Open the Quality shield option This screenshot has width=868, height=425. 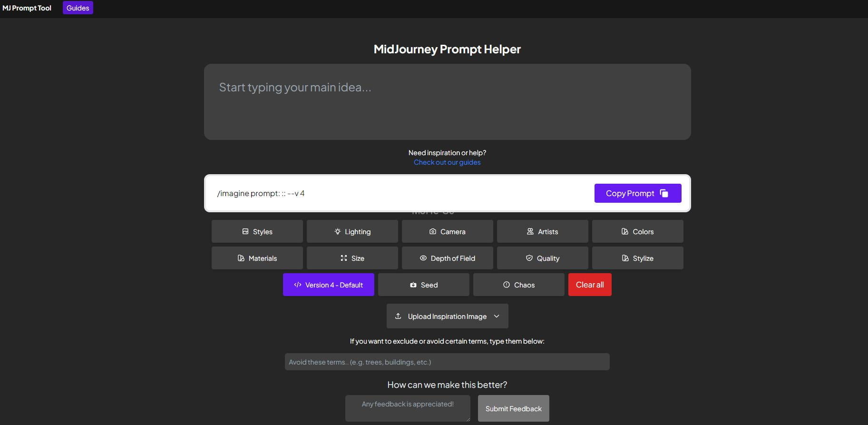(542, 258)
